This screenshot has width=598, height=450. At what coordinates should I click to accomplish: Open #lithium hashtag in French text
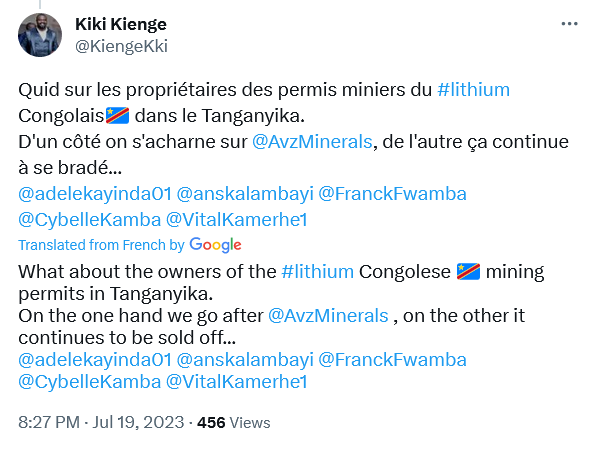(x=473, y=90)
